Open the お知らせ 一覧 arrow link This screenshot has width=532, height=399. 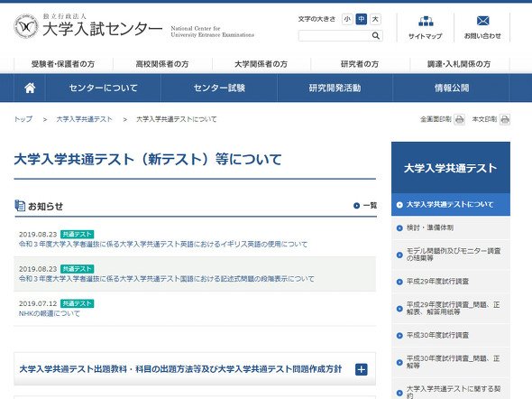point(365,206)
